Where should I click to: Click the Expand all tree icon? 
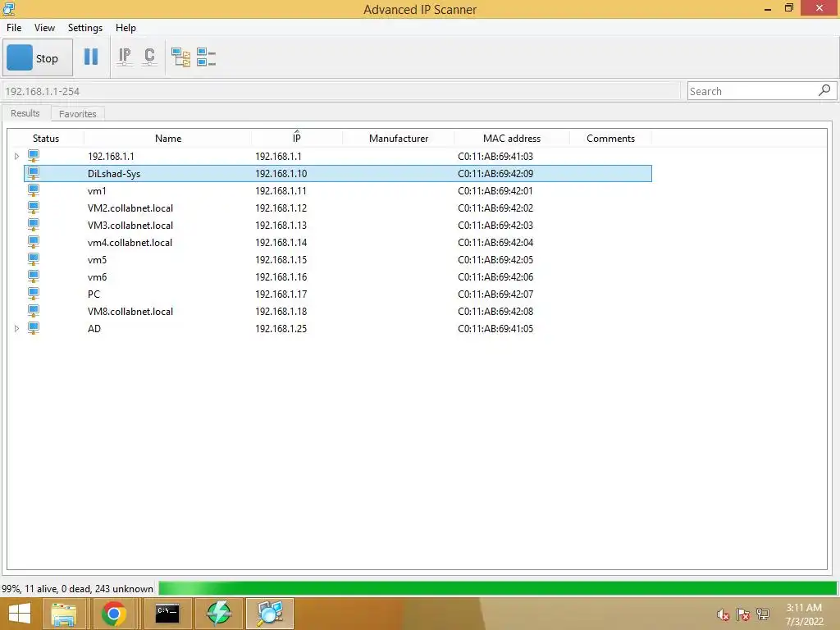(180, 57)
